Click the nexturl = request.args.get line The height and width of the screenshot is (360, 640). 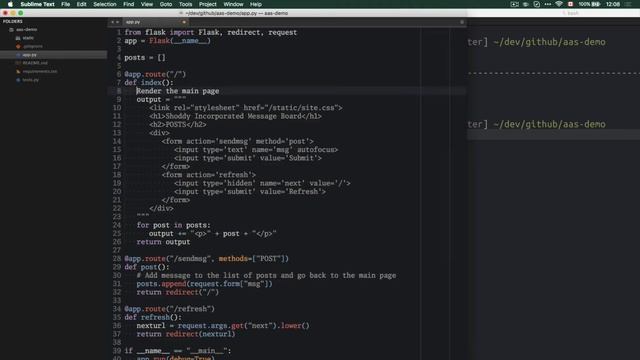(223, 325)
